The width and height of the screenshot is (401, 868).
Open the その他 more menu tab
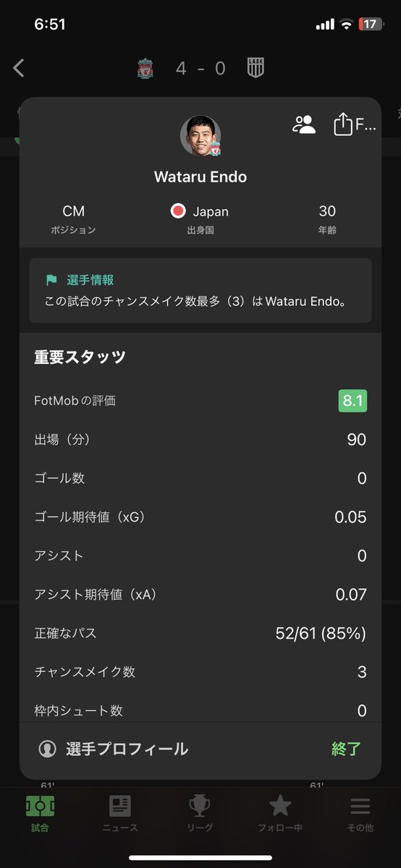click(360, 814)
